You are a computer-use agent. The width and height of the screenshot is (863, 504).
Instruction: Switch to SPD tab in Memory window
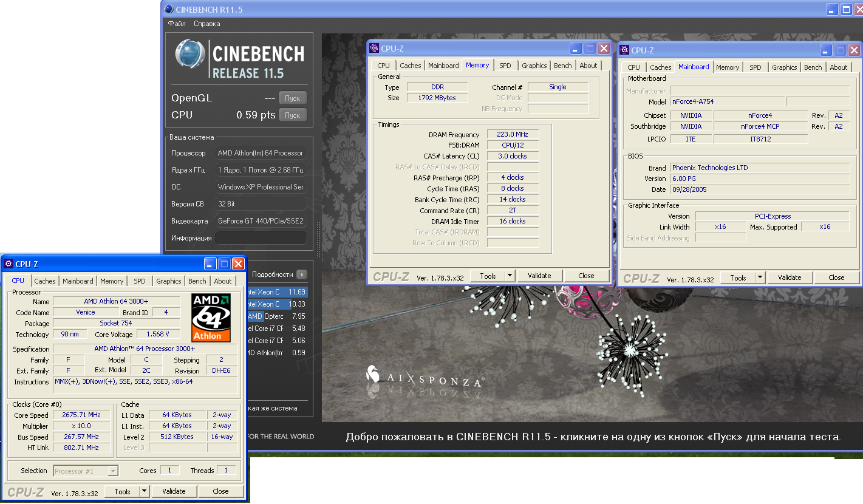pyautogui.click(x=505, y=66)
